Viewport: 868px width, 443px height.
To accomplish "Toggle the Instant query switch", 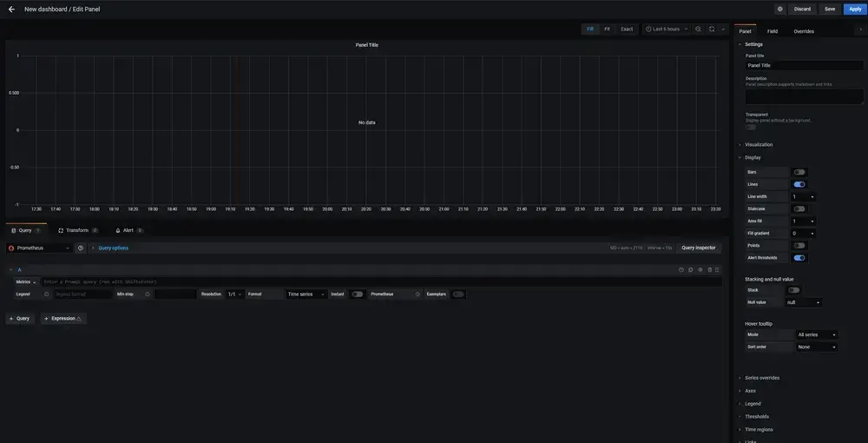I will click(x=357, y=294).
